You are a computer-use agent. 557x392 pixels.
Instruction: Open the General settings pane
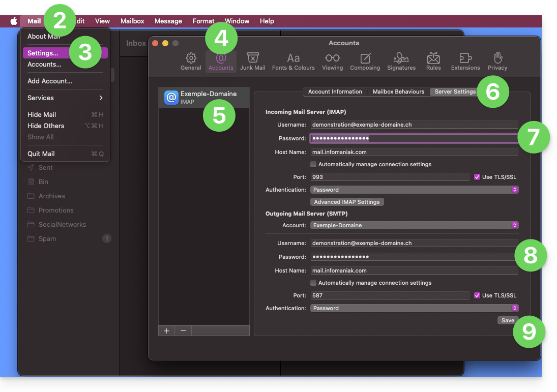point(191,62)
